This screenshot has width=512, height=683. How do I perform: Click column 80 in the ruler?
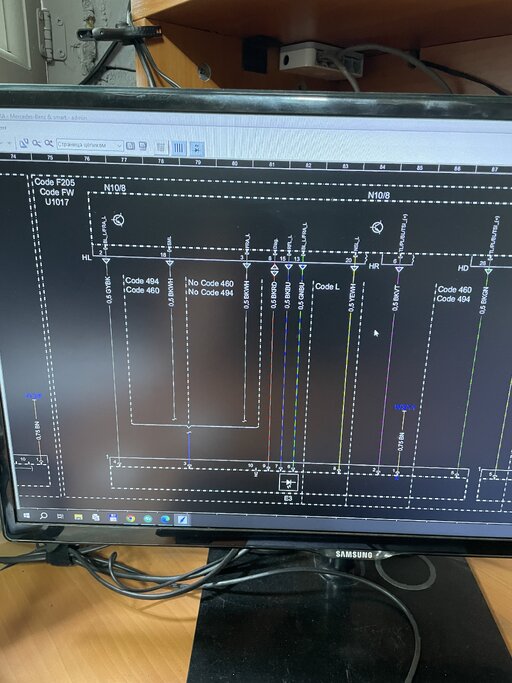(x=235, y=163)
